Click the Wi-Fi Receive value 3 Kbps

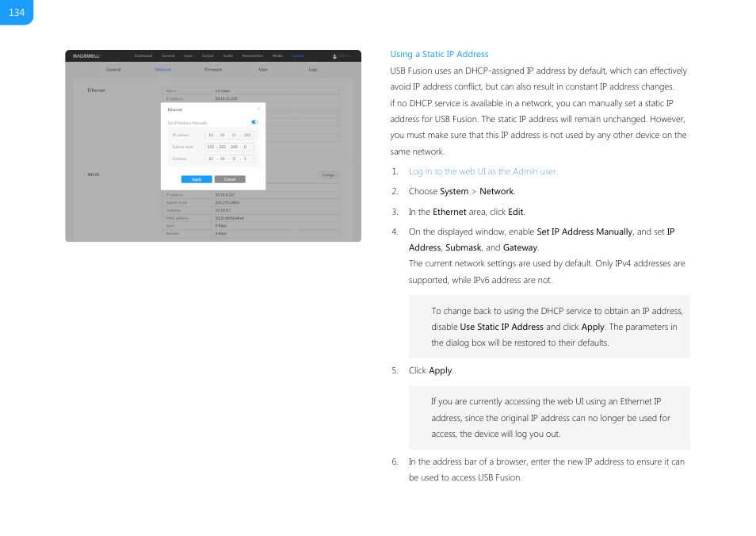[221, 233]
